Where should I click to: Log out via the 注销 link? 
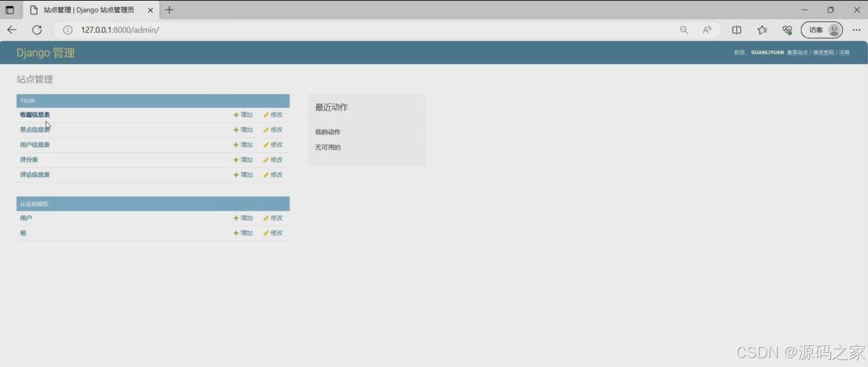[845, 53]
